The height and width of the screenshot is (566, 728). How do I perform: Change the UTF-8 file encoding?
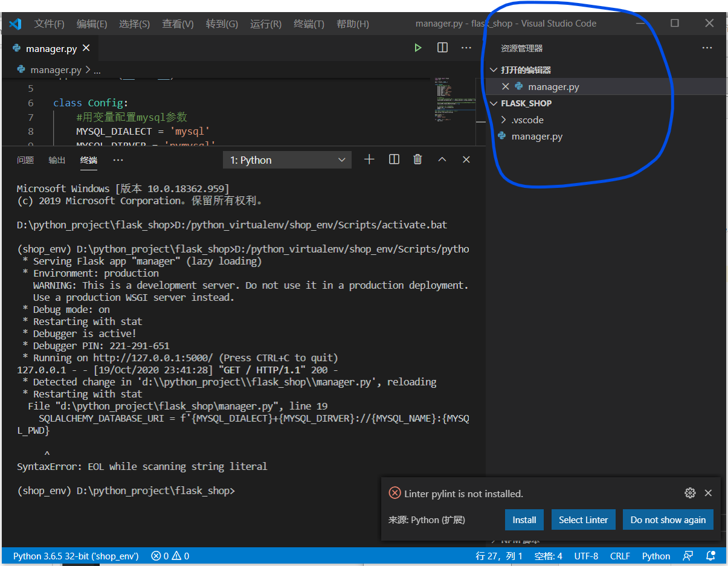[586, 556]
